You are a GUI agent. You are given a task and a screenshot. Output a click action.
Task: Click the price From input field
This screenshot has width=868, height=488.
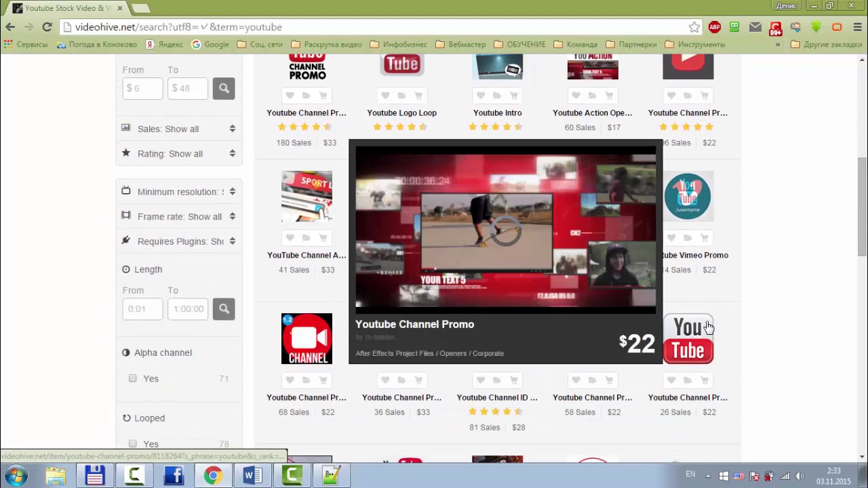[142, 88]
